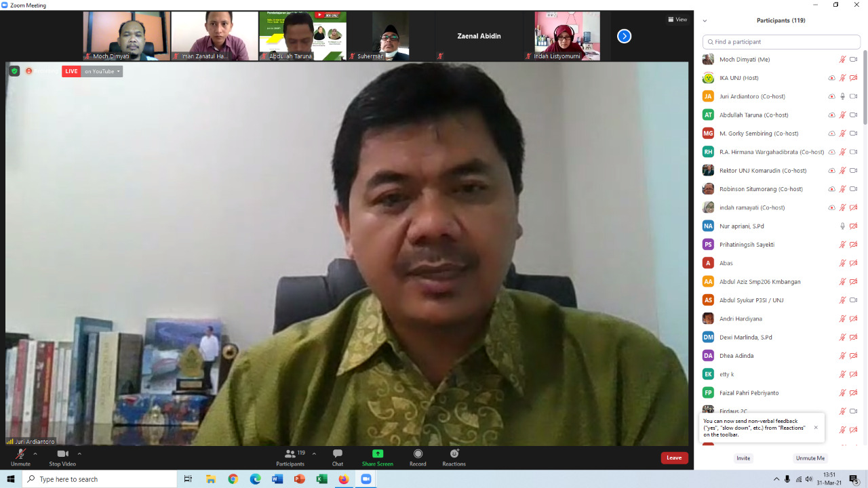Select Dewi Marlinda, S.Pd participant row
This screenshot has height=488, width=868.
pos(780,337)
